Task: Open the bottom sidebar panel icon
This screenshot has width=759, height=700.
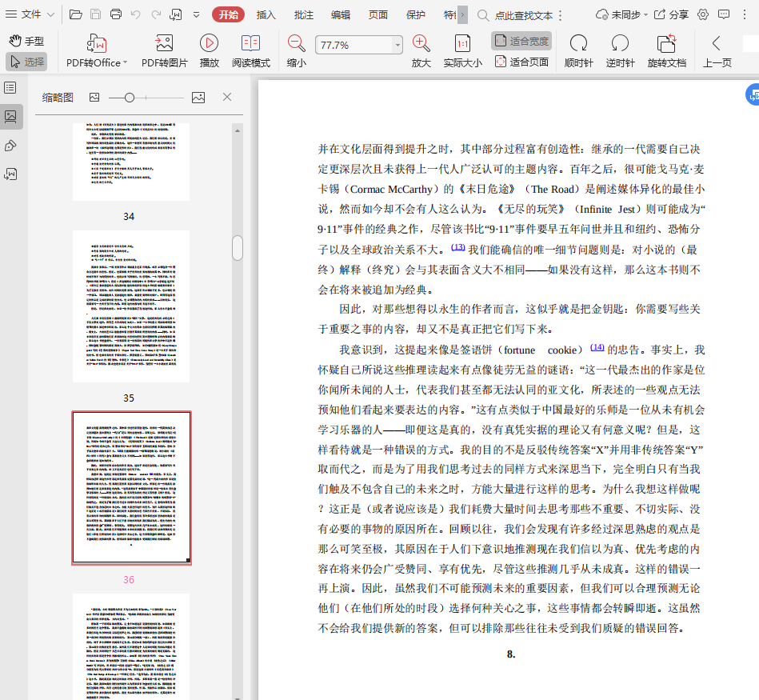Action: (x=10, y=174)
